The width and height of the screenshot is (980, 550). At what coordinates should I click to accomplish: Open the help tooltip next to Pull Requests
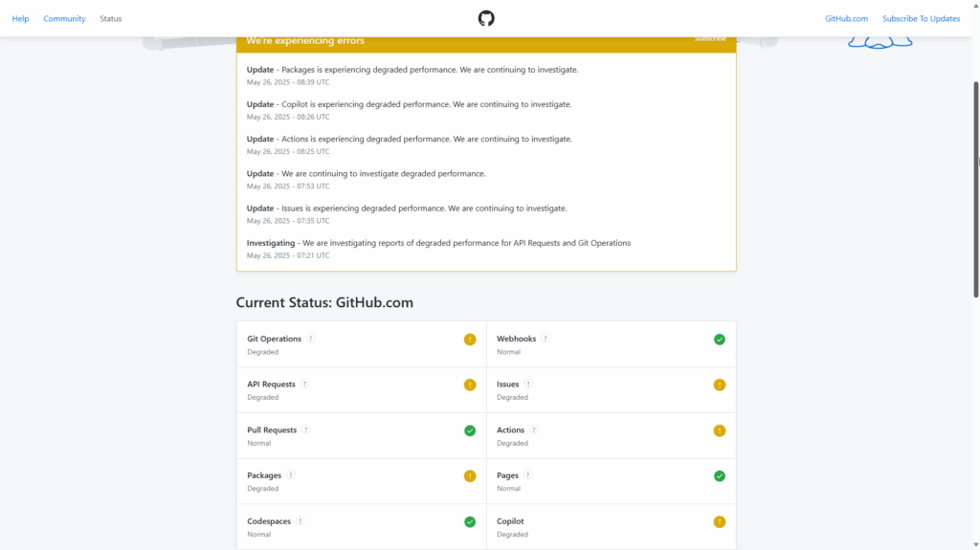point(305,429)
